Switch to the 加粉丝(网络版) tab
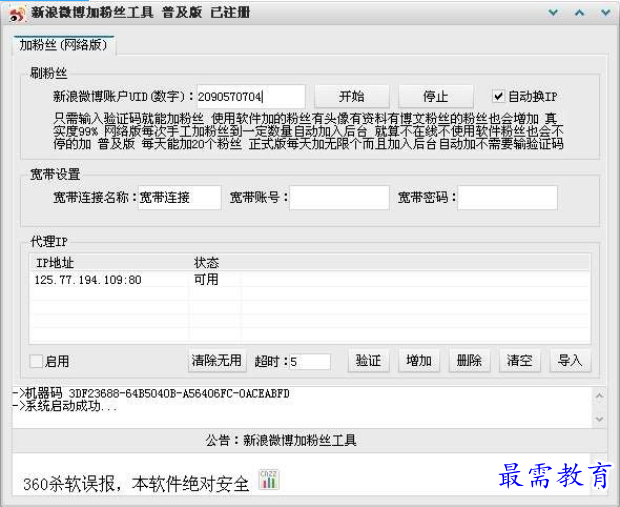This screenshot has height=507, width=620. click(x=64, y=45)
